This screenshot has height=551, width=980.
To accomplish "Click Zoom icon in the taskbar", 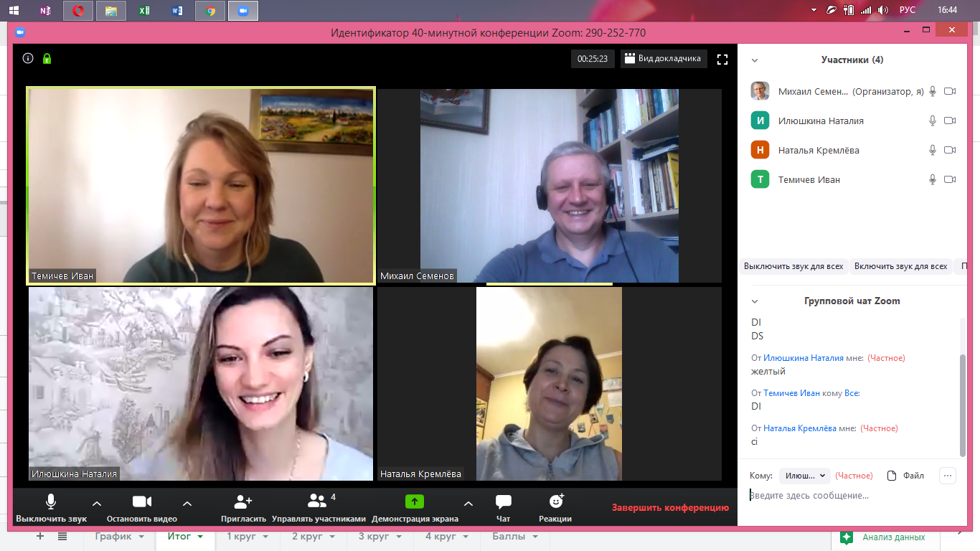I will point(243,11).
